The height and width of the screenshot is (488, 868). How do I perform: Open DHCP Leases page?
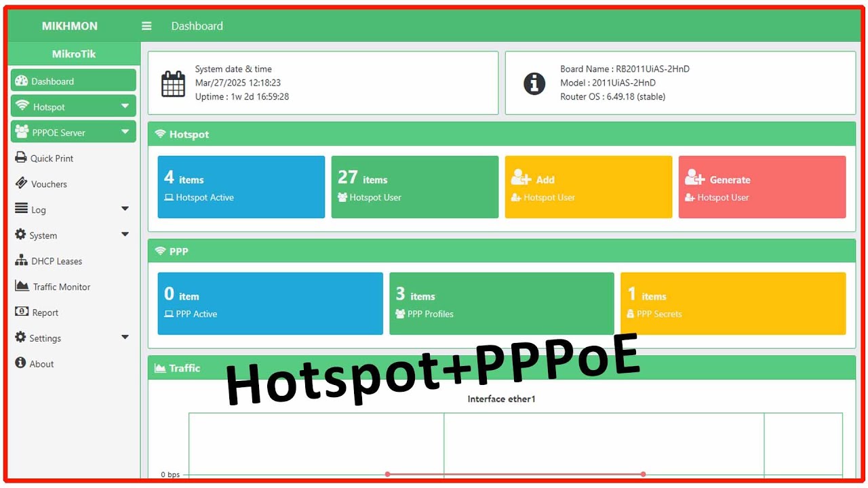[x=73, y=261]
